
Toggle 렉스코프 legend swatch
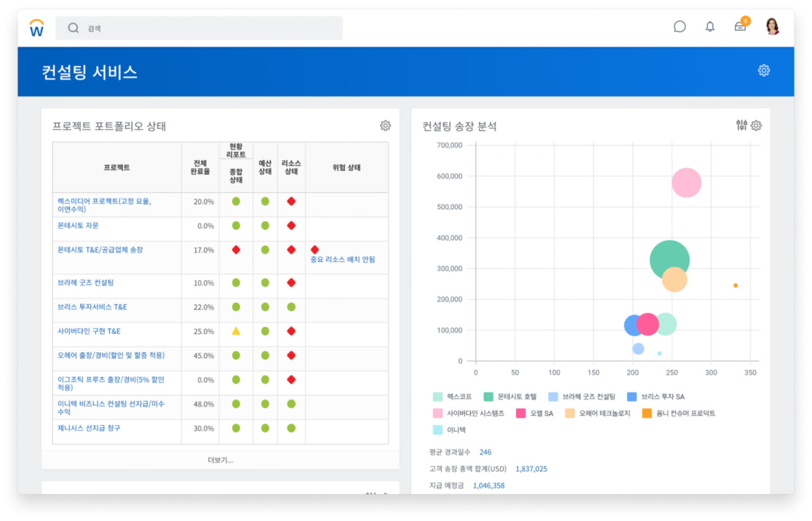pos(438,397)
